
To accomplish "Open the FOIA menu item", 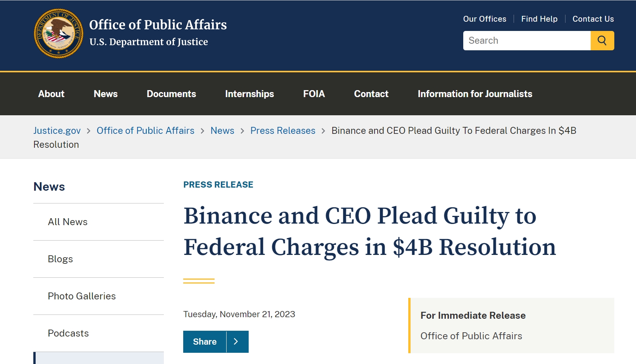I will pyautogui.click(x=314, y=94).
